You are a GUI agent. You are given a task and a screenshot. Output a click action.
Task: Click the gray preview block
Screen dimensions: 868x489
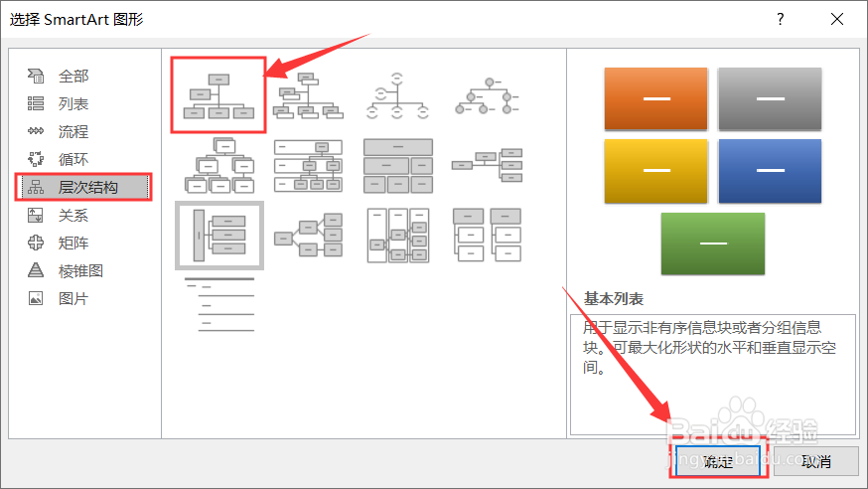click(770, 98)
